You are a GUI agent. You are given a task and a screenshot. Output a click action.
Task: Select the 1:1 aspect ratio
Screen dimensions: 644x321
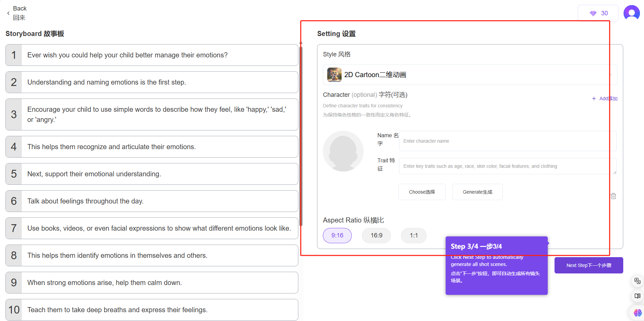(x=414, y=235)
